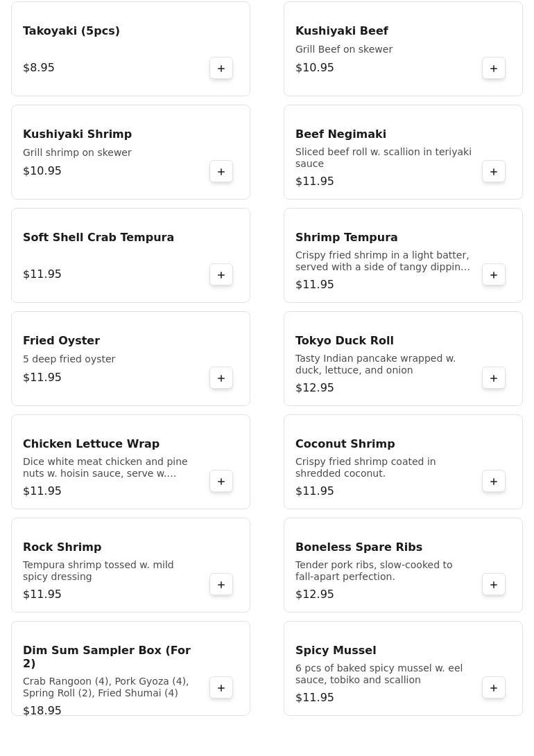Add Tokyo Duck Roll to order
This screenshot has height=756, width=534.
coord(494,378)
